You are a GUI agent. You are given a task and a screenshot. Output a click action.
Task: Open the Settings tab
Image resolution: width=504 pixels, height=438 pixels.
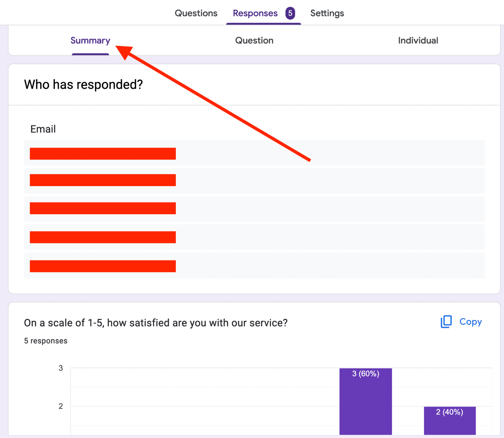click(327, 13)
